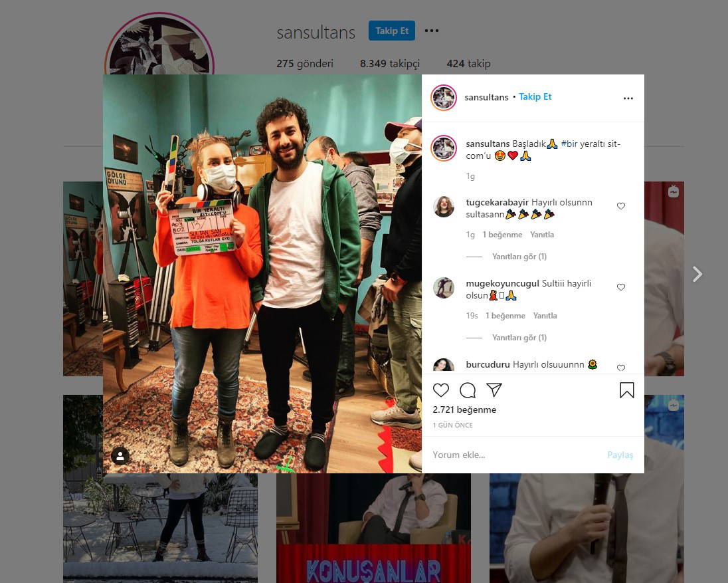This screenshot has width=728, height=583.
Task: Click Takip Et link in post header
Action: pos(535,97)
